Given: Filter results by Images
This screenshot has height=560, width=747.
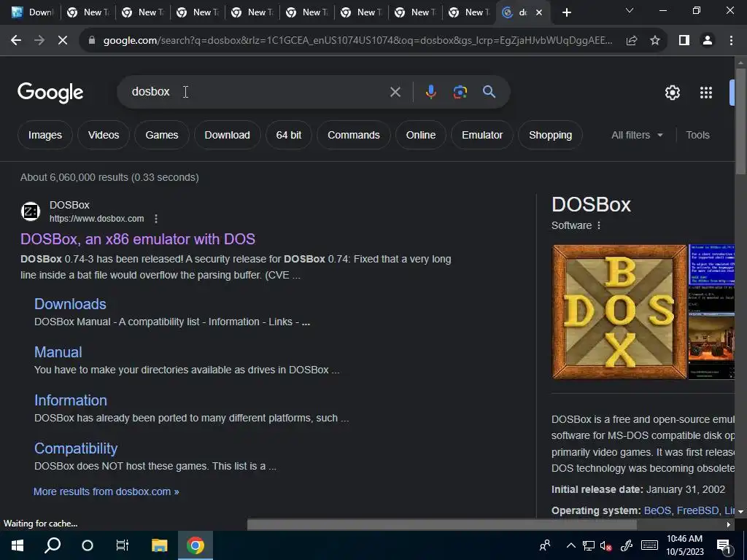Looking at the screenshot, I should click(44, 135).
